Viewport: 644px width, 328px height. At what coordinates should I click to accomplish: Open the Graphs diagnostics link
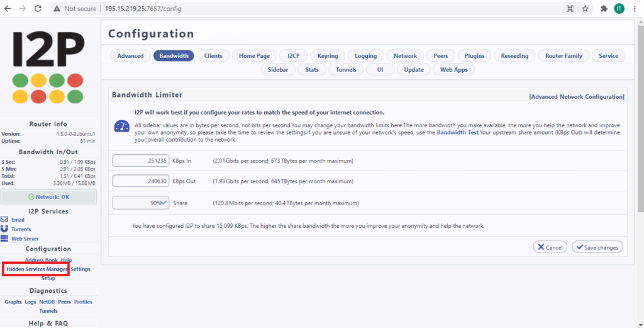(x=13, y=302)
